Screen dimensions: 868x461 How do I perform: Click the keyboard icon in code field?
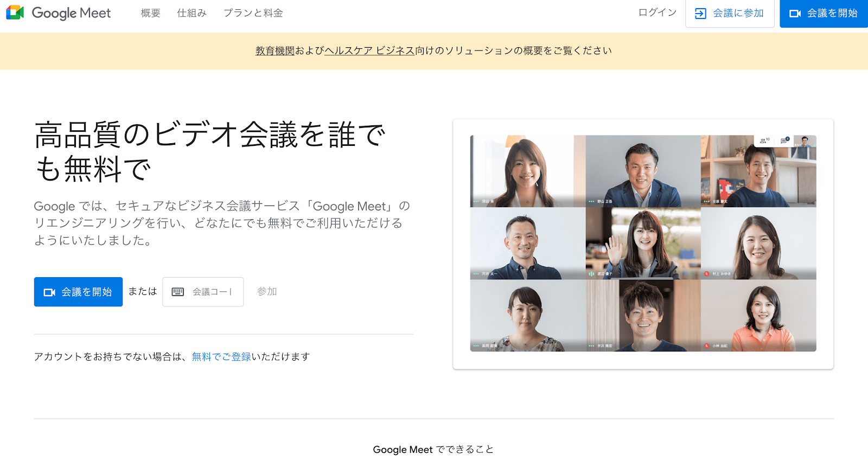[x=178, y=292]
